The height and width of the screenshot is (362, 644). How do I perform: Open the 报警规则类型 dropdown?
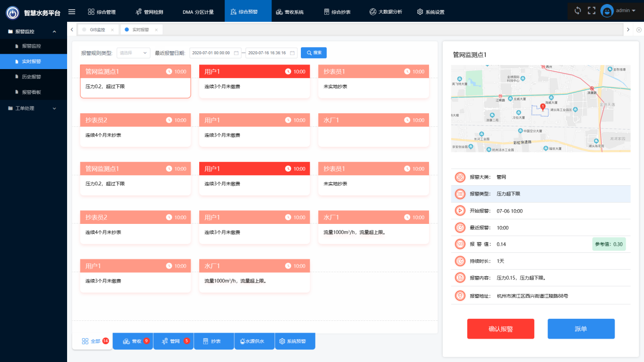(133, 53)
